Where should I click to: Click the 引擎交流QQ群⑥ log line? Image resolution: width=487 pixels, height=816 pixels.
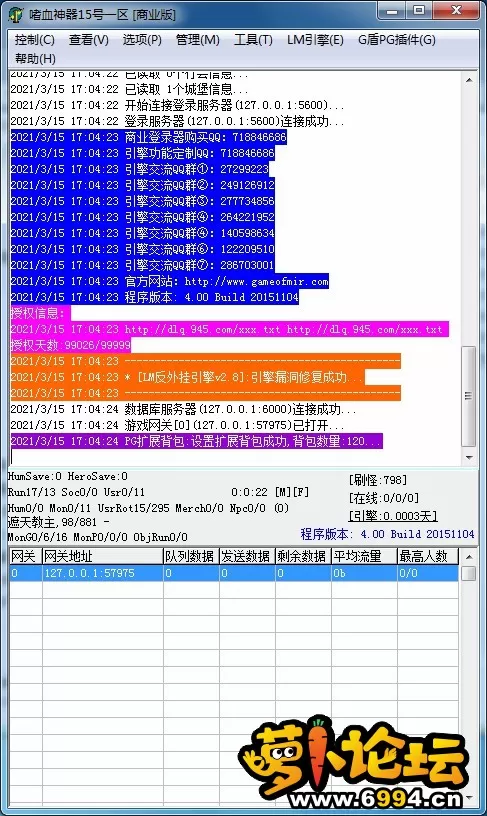point(143,249)
